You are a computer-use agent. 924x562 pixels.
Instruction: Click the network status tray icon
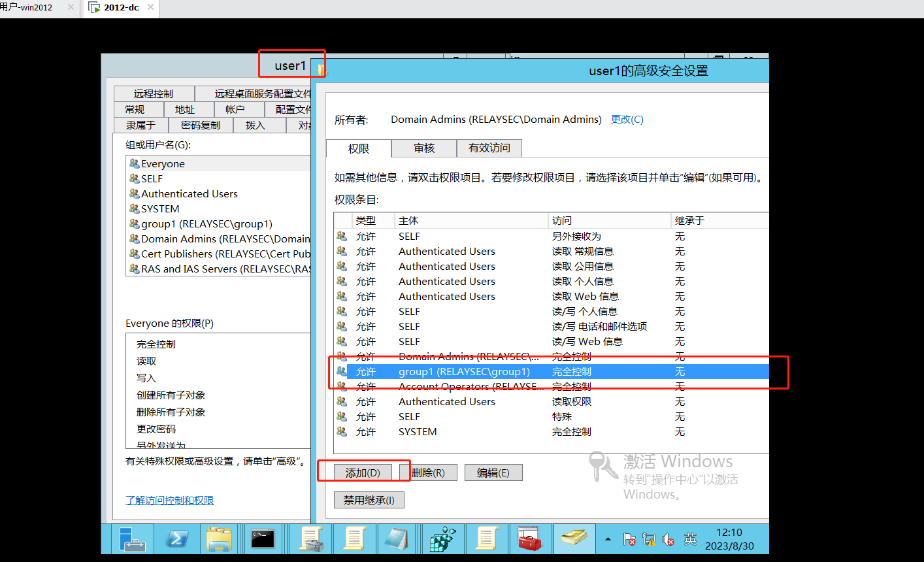(x=649, y=539)
